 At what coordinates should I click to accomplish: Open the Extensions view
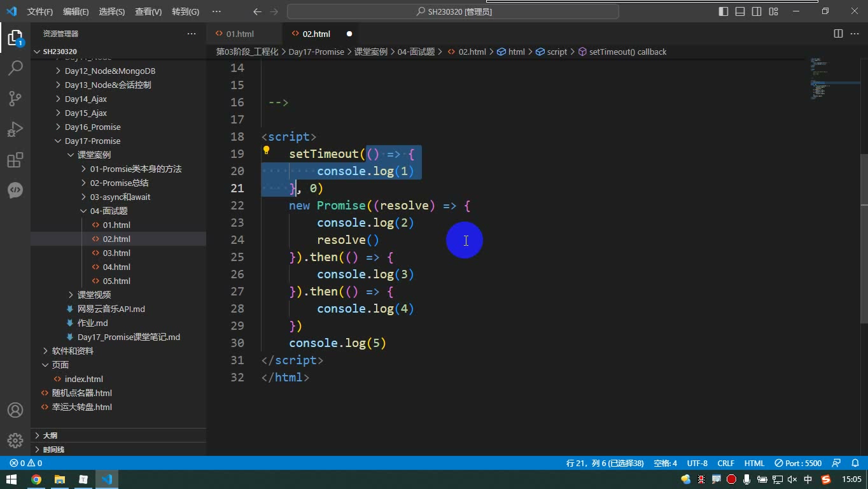pos(15,159)
